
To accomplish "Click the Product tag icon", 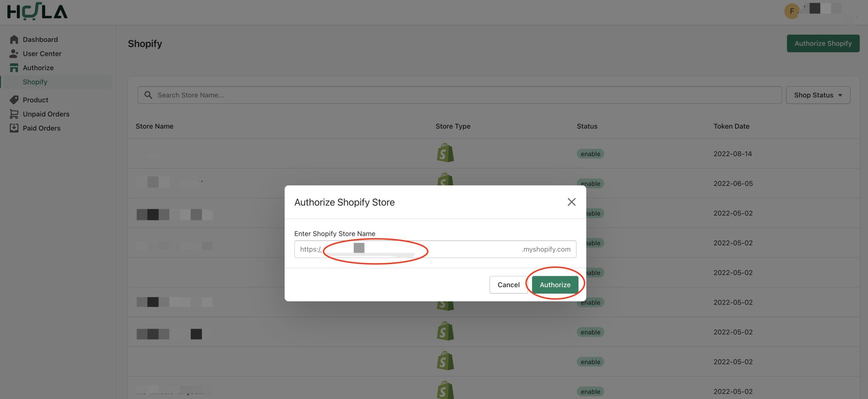I will click(14, 100).
